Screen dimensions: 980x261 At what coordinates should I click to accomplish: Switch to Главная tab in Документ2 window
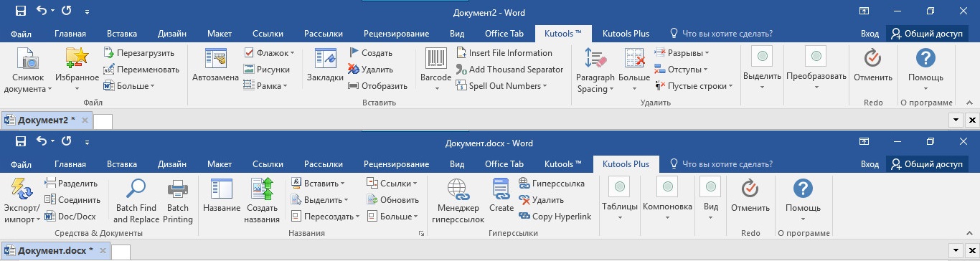click(70, 34)
